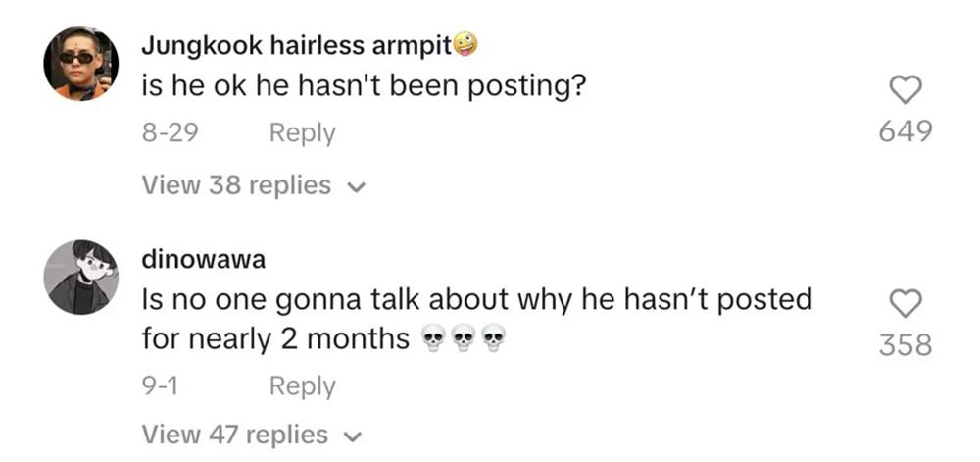
Task: Click the zany face emoji beside Jungkook username
Action: pyautogui.click(x=465, y=44)
